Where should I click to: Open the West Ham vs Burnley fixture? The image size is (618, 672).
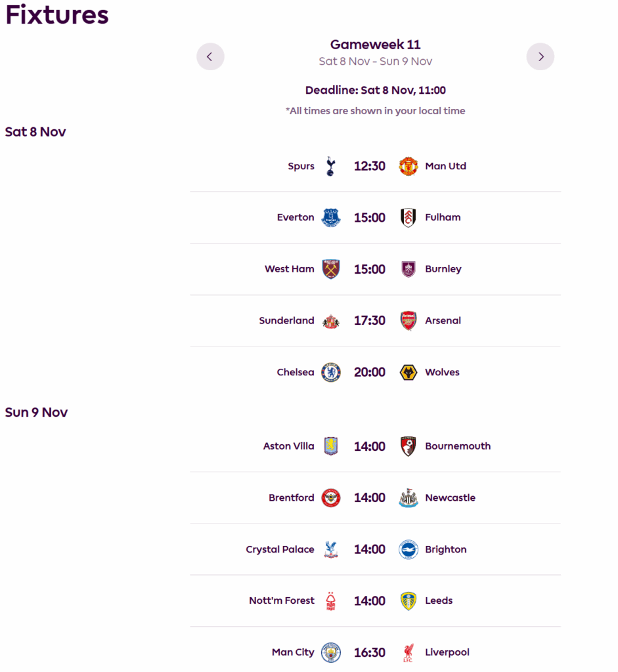(x=375, y=269)
